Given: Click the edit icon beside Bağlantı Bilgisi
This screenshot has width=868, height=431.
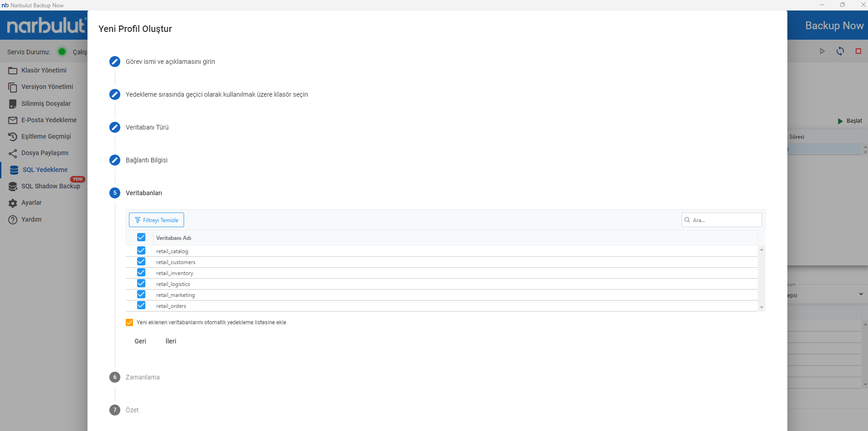Looking at the screenshot, I should (x=115, y=160).
